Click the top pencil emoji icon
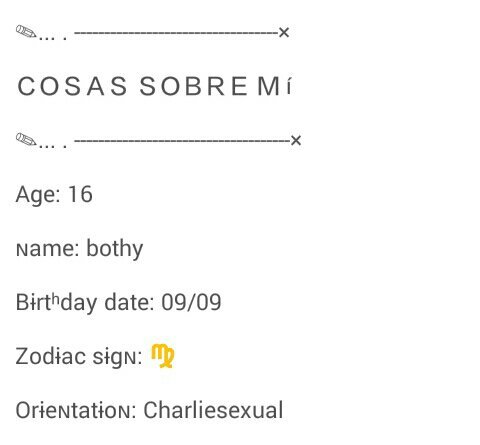This screenshot has height=445, width=480. click(x=26, y=32)
